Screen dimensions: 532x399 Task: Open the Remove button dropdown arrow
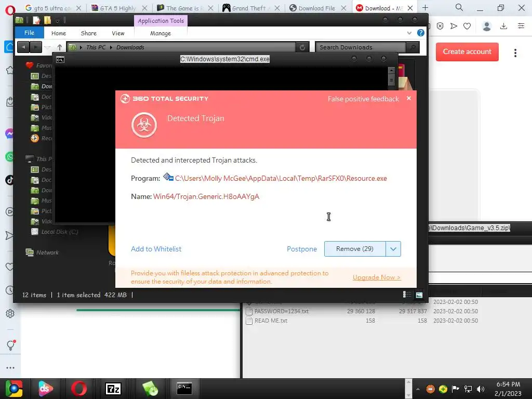coord(393,249)
